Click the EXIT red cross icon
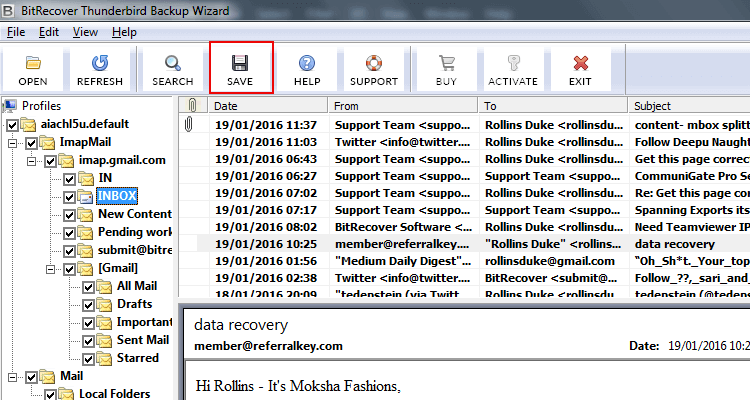Screen dimensions: 750x400 (x=580, y=63)
